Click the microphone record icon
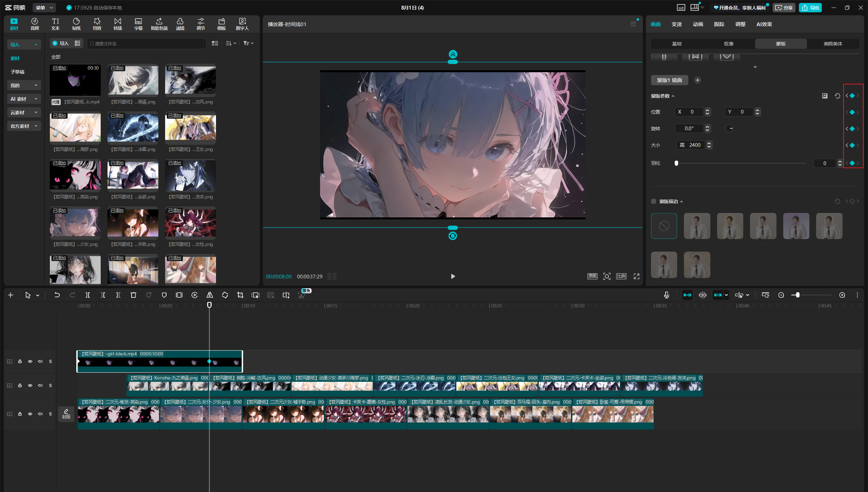Image resolution: width=868 pixels, height=492 pixels. [x=666, y=295]
